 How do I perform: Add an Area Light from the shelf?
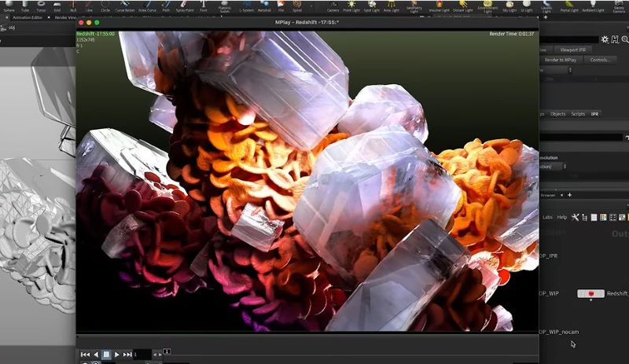tap(392, 6)
